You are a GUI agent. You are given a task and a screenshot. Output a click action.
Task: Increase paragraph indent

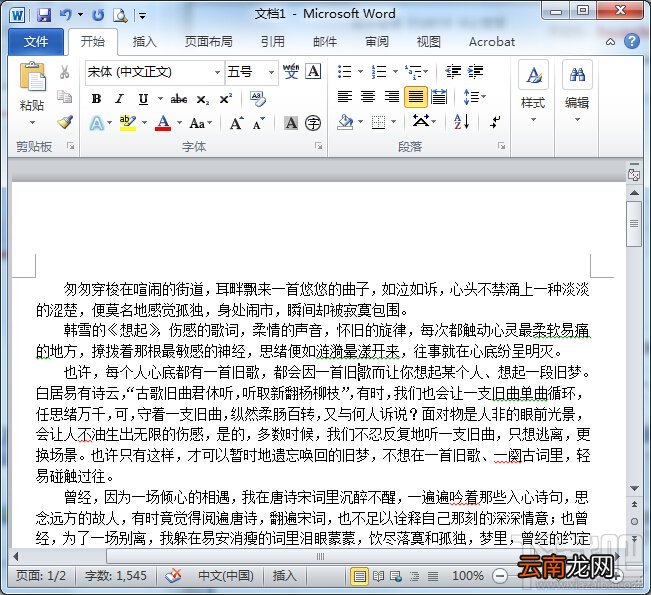tap(475, 71)
